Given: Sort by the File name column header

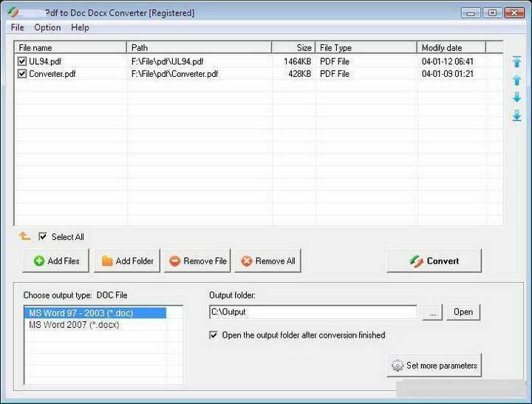Looking at the screenshot, I should (70, 48).
